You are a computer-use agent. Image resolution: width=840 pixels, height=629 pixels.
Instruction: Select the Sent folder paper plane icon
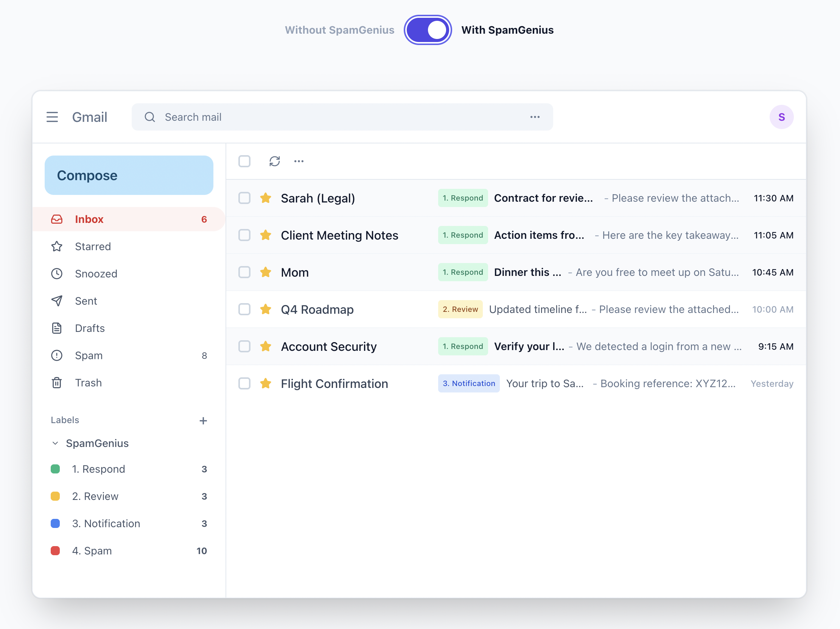[x=57, y=301]
